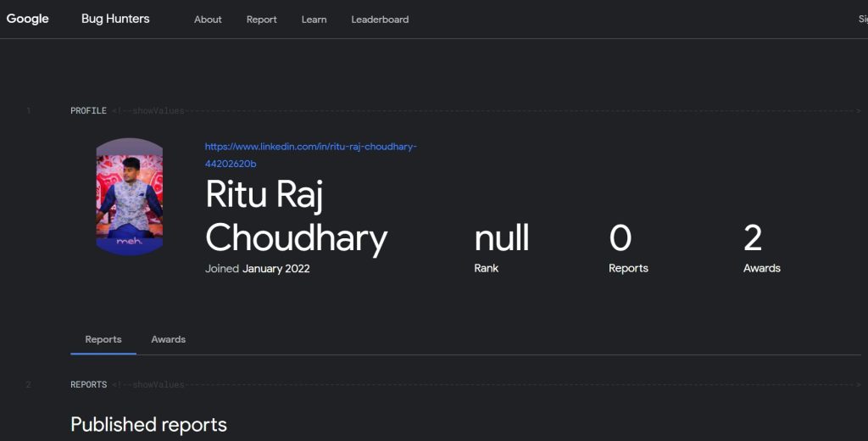868x441 pixels.
Task: Toggle showValues on the REPORTS section
Action: (159, 385)
